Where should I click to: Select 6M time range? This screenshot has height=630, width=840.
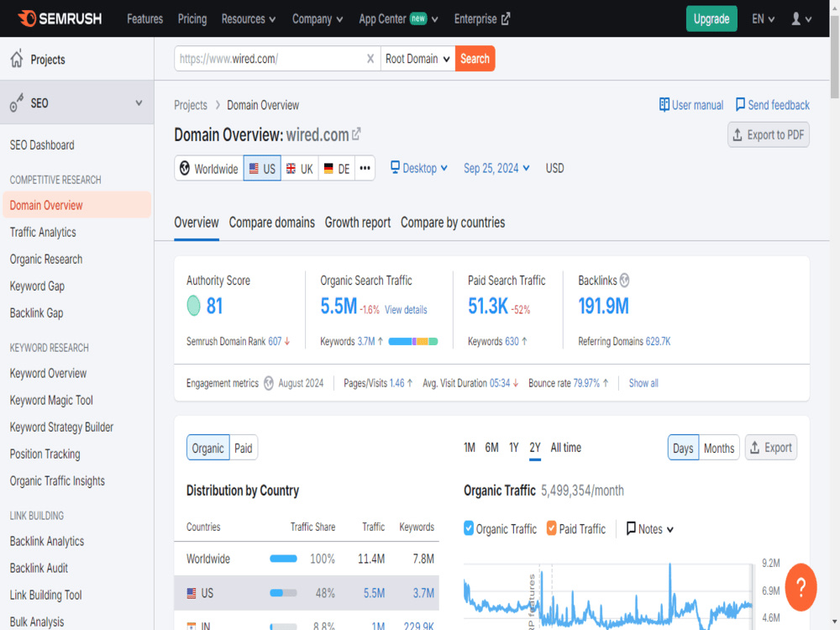pyautogui.click(x=491, y=448)
